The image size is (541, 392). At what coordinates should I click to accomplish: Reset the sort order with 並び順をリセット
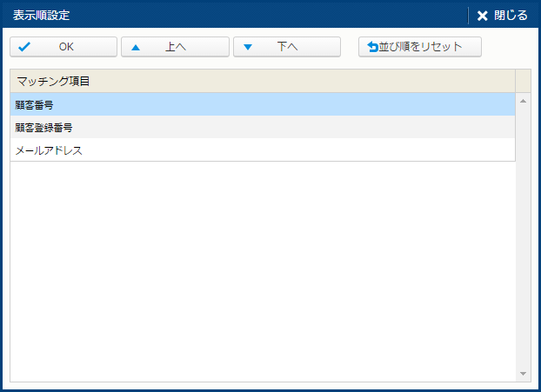point(420,47)
